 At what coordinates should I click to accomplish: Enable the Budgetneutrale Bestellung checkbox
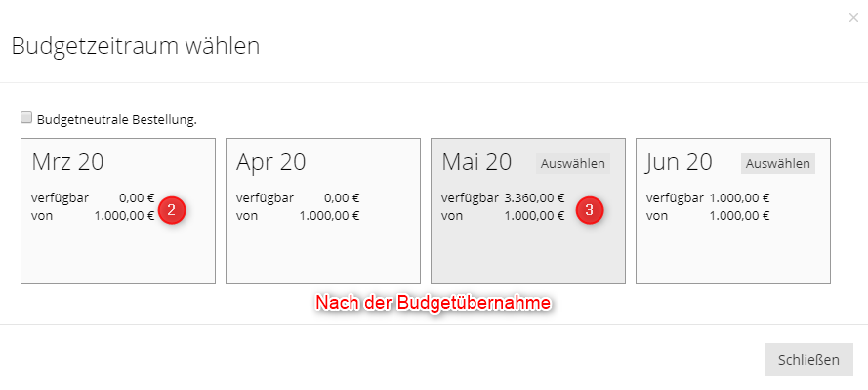(25, 117)
